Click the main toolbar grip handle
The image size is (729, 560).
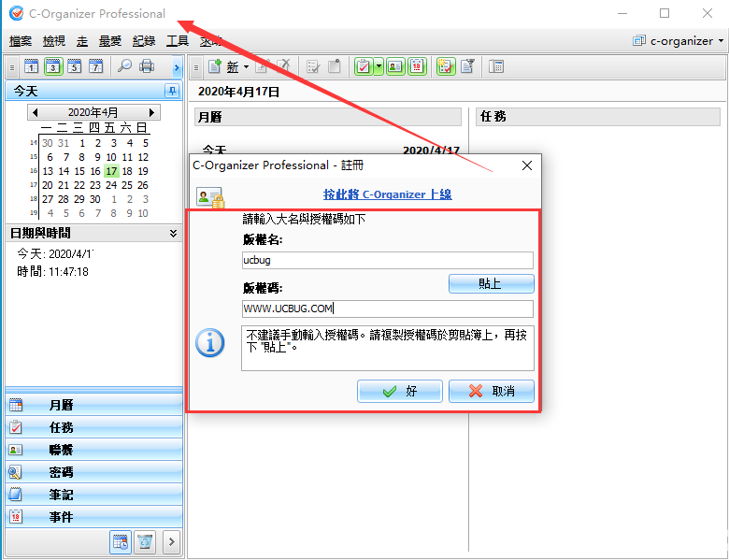coord(196,67)
